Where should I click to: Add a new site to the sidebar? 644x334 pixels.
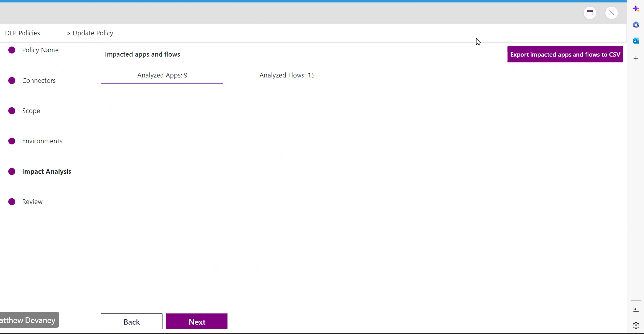pos(636,58)
